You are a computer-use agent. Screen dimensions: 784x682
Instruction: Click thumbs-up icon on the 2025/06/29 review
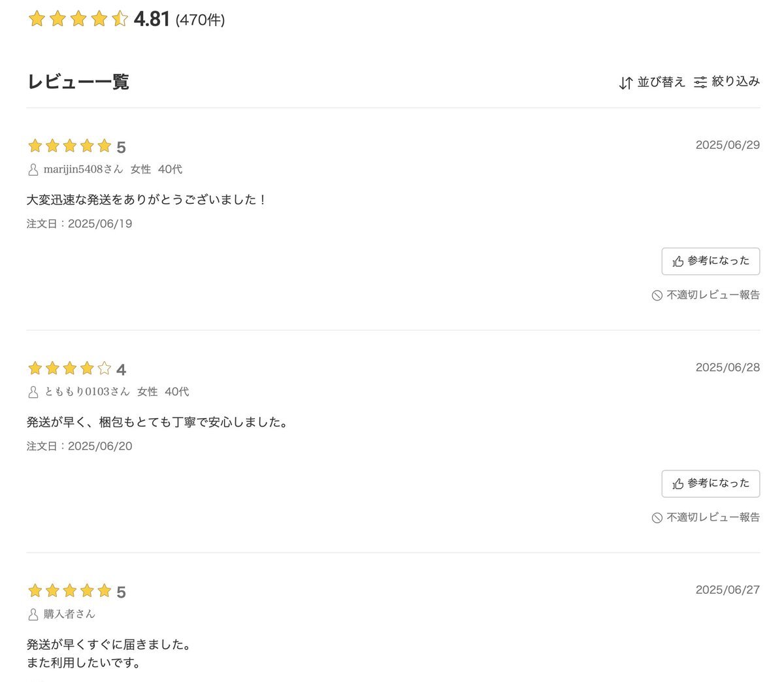tap(678, 261)
